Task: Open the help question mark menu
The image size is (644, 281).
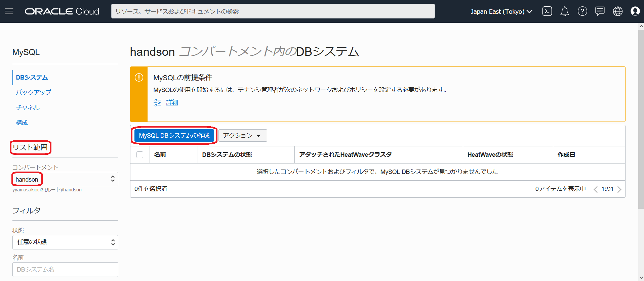Action: (582, 11)
